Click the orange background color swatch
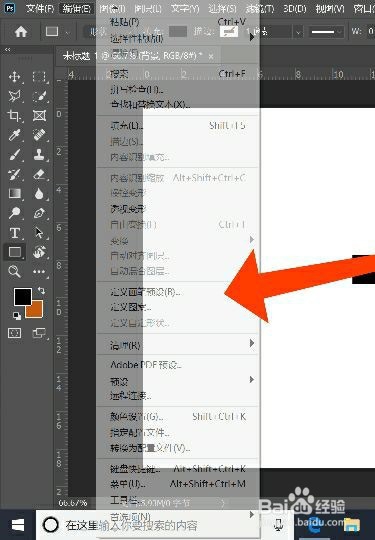This screenshot has width=375, height=540. pos(36,311)
